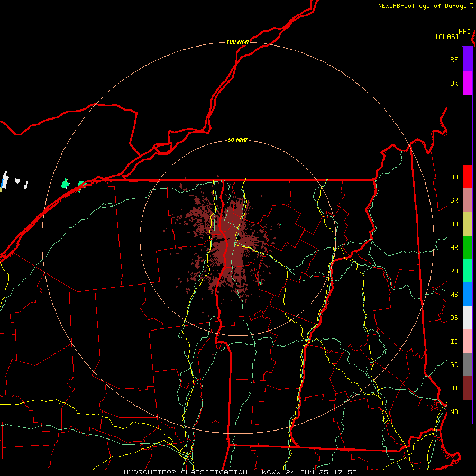Click the BI legend label
Image resolution: width=476 pixels, height=476 pixels.
tap(454, 388)
